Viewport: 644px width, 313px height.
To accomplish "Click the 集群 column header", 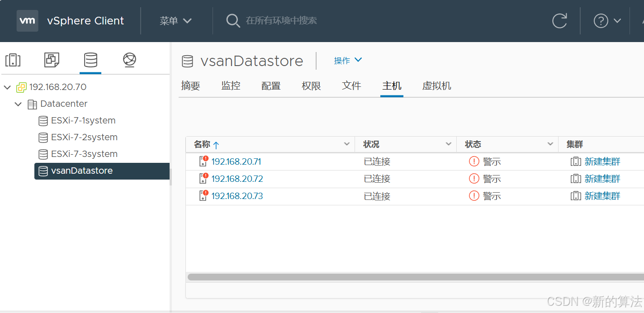I will pos(575,144).
